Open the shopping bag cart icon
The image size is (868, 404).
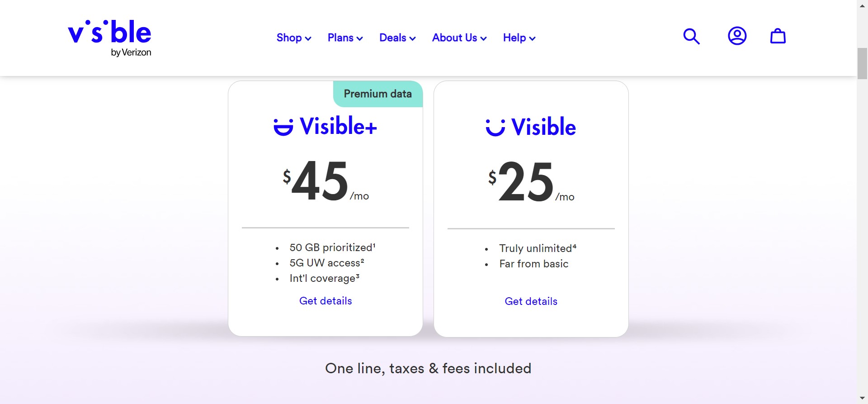[x=778, y=36]
